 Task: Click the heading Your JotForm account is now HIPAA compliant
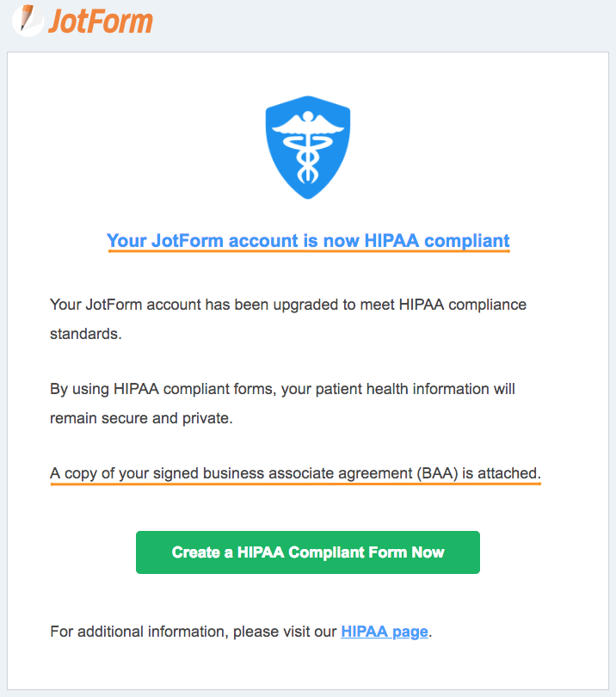click(x=307, y=240)
